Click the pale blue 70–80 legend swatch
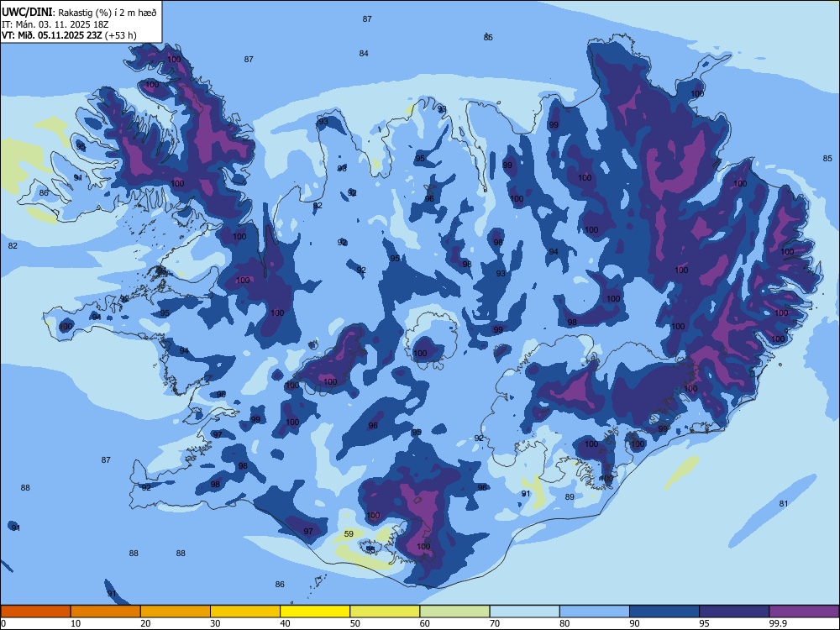The height and width of the screenshot is (630, 840). [x=524, y=612]
